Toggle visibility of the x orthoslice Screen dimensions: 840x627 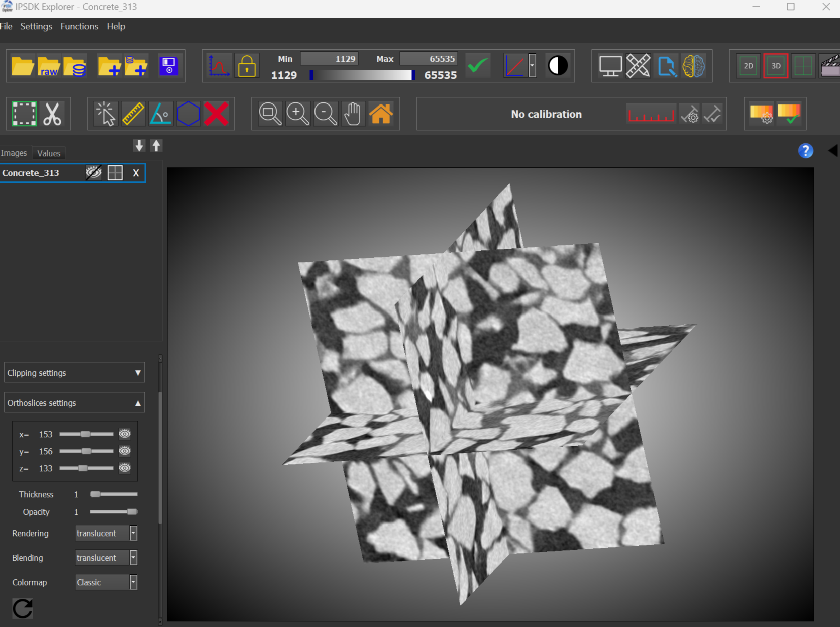[125, 434]
